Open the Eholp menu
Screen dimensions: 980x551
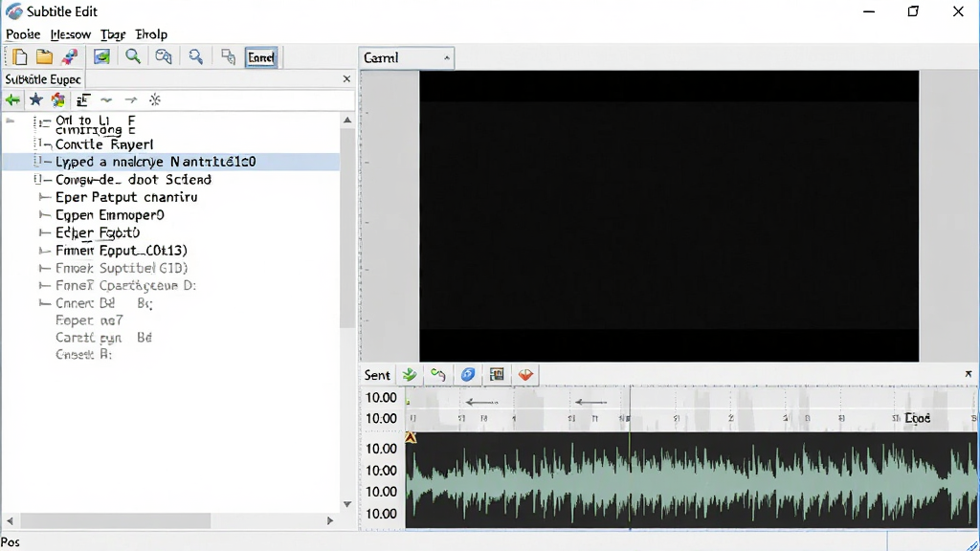[151, 34]
